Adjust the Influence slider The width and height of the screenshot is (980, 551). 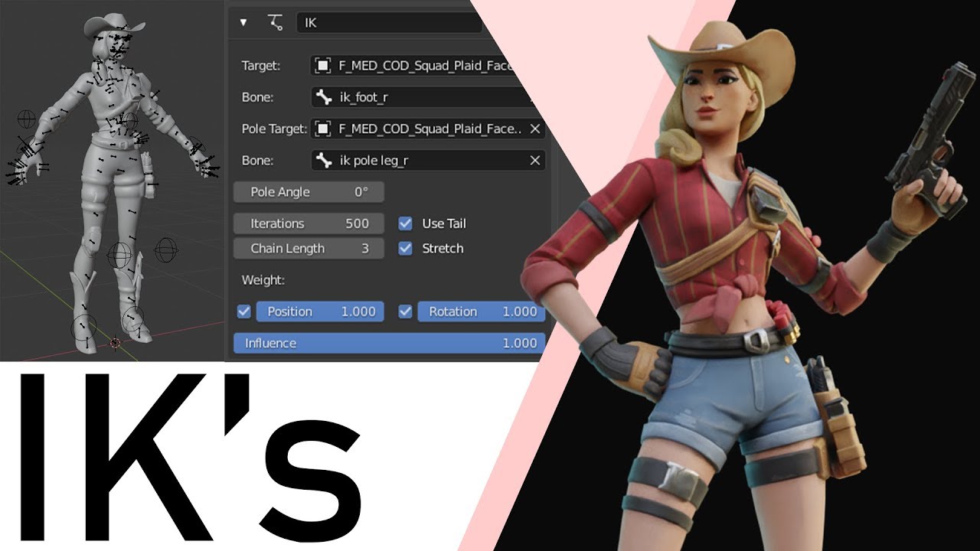(x=389, y=343)
